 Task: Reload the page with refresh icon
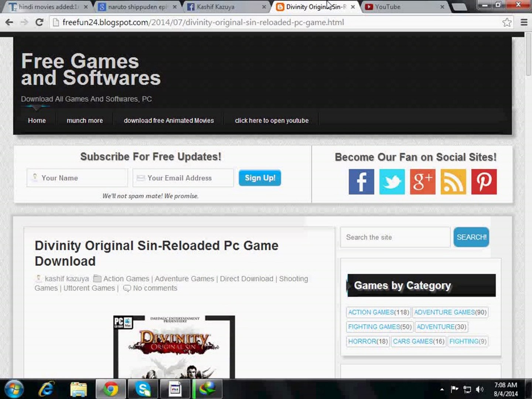pos(39,23)
